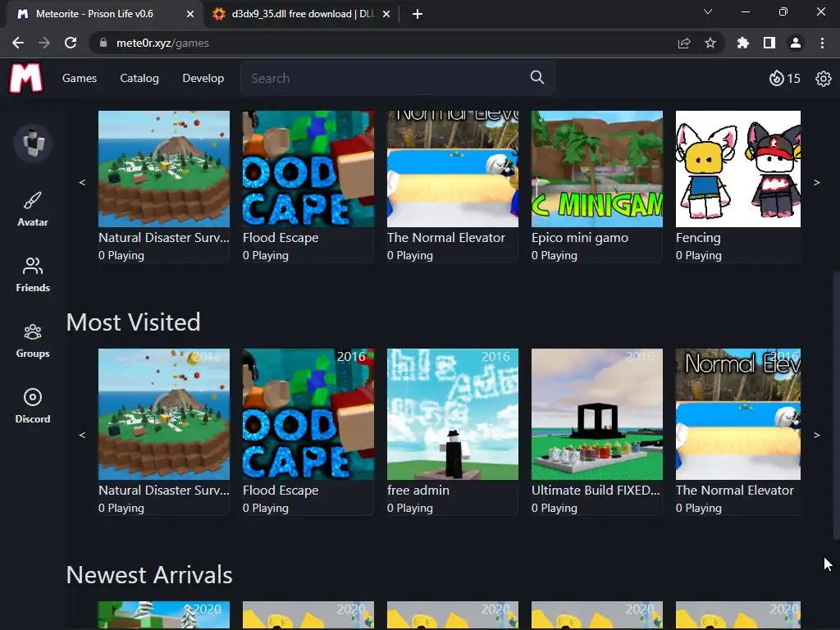The image size is (840, 630).
Task: Open the Chrome profile icon
Action: pos(796,43)
